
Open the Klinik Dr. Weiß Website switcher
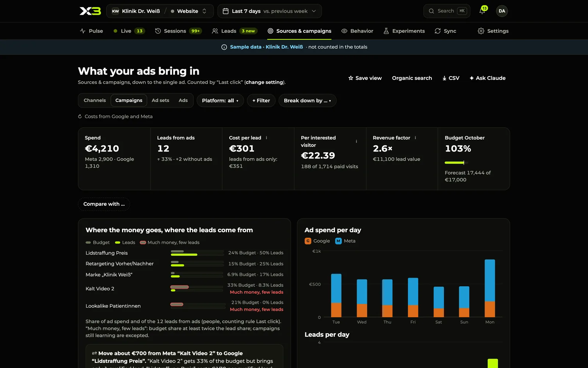pos(160,11)
